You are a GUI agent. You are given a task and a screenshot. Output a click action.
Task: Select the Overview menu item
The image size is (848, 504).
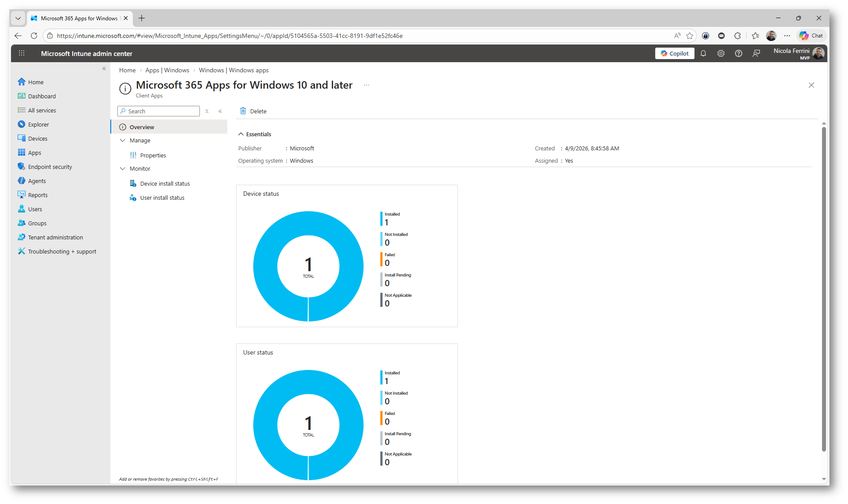coord(142,127)
